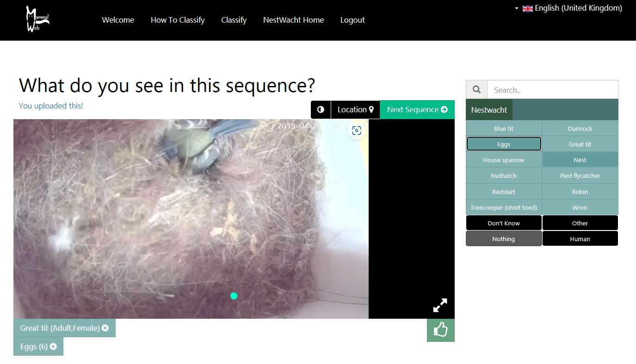The image size is (636, 364).
Task: Toggle the Nest classification option
Action: [x=580, y=160]
